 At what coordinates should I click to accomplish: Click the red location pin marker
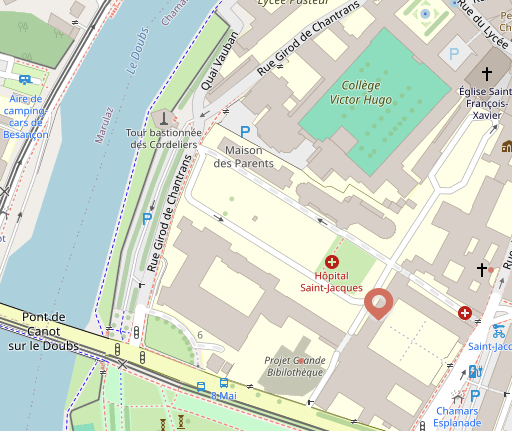tap(378, 304)
